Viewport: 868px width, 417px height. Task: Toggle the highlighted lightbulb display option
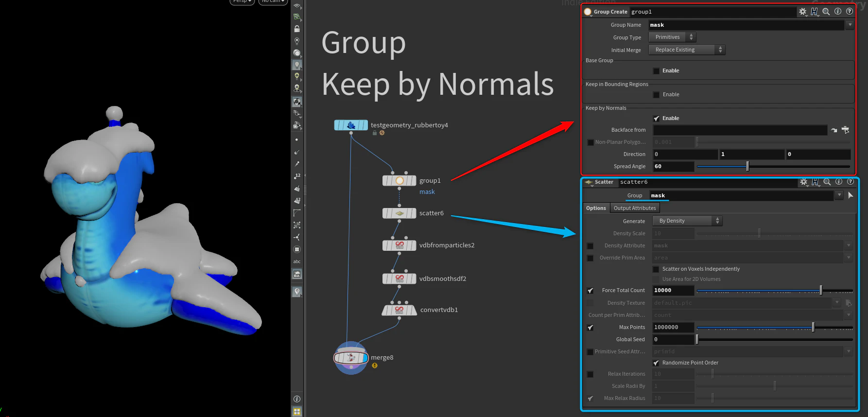(x=297, y=65)
